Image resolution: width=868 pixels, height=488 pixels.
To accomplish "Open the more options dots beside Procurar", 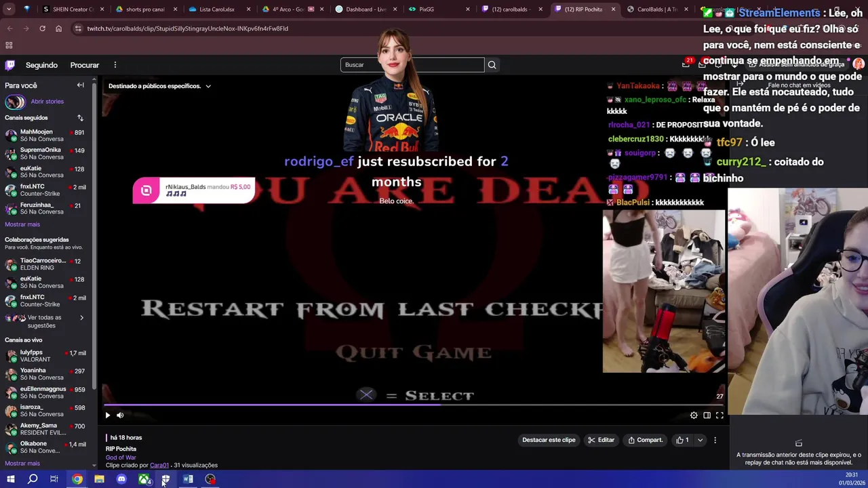I will [x=115, y=65].
